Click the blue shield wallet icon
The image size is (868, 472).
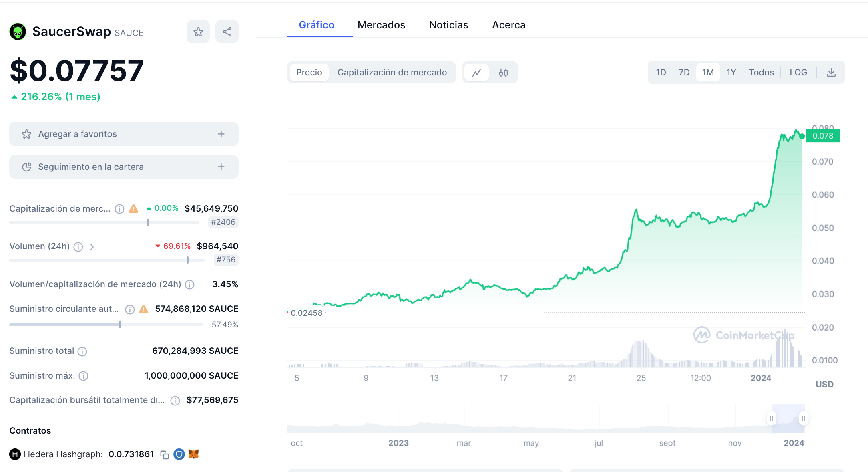coord(179,454)
